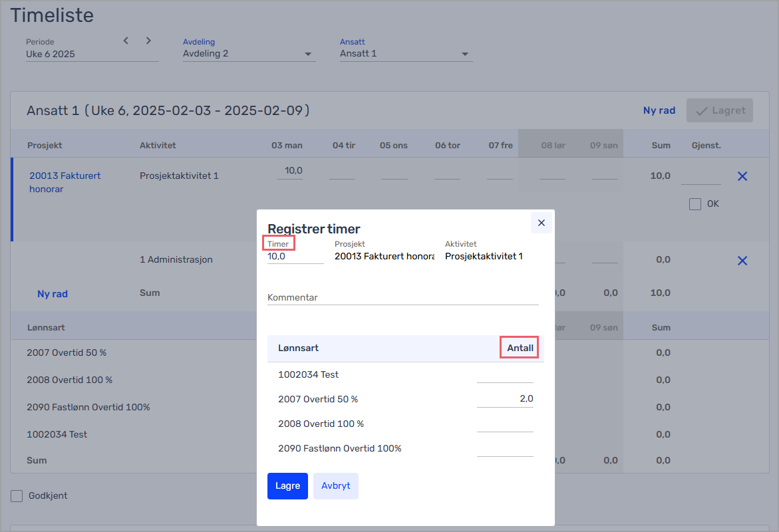Edit the Timer field in dialog
Viewport: 779px width, 532px height.
pyautogui.click(x=295, y=257)
